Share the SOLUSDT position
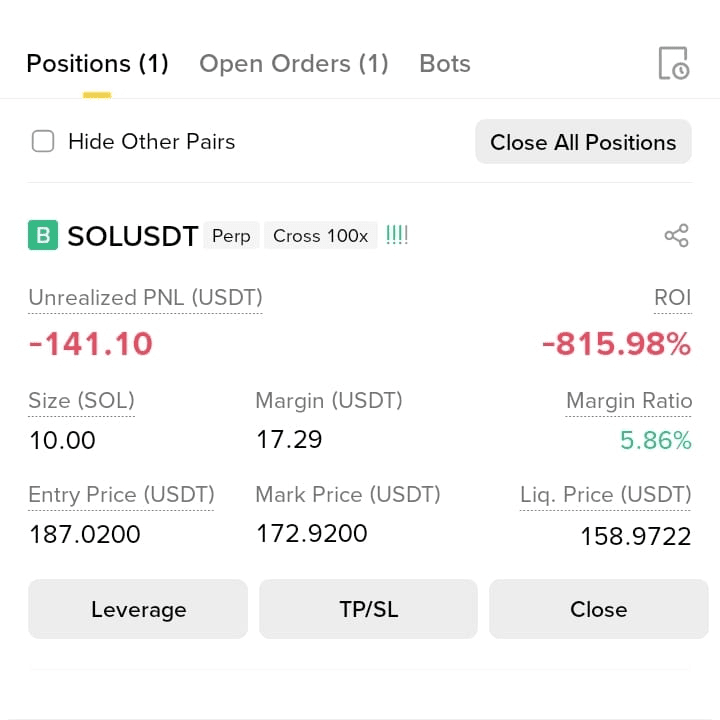The width and height of the screenshot is (720, 720). [676, 236]
